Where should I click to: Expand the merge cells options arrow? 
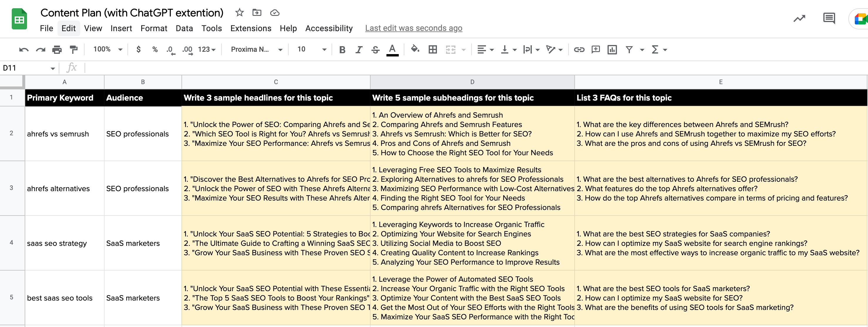[464, 50]
